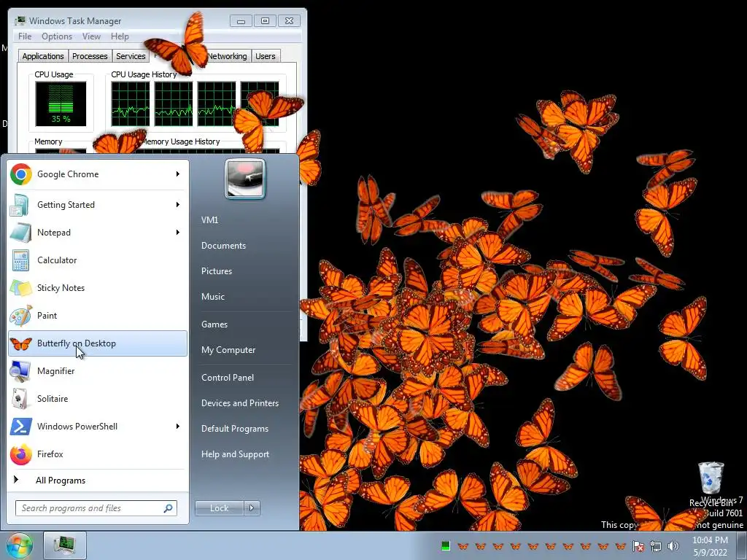Image resolution: width=747 pixels, height=560 pixels.
Task: Start Butterfly on Desktop program
Action: click(98, 343)
